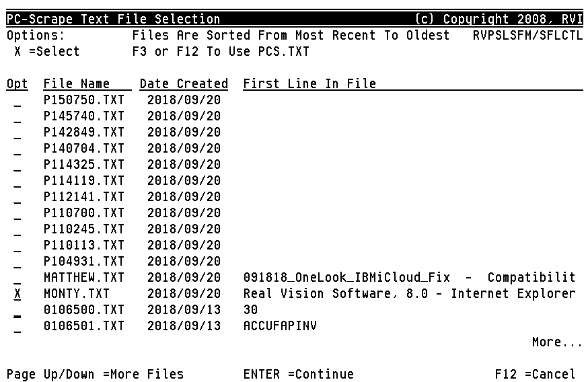Image resolution: width=588 pixels, height=382 pixels.
Task: Click the 'X =Select' option hint
Action: point(47,51)
